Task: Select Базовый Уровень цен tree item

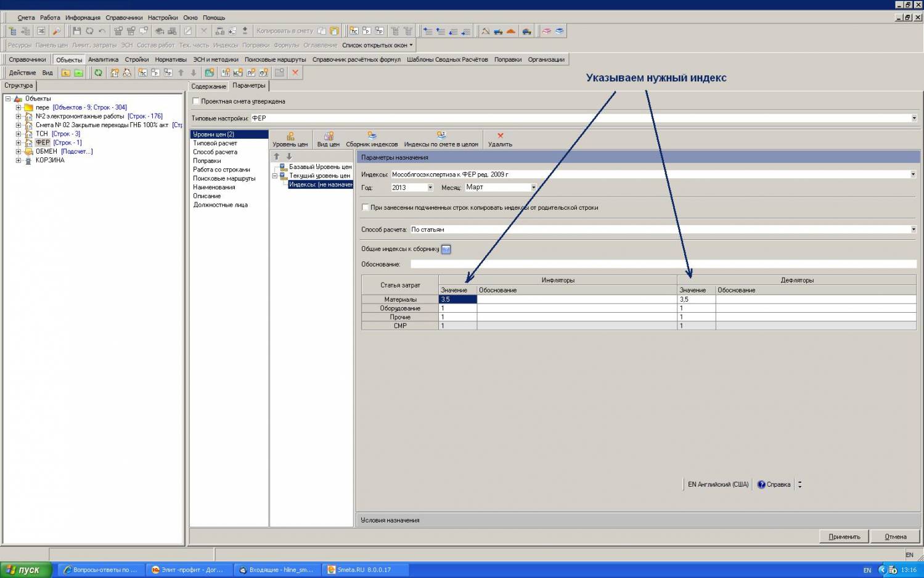Action: click(x=321, y=167)
